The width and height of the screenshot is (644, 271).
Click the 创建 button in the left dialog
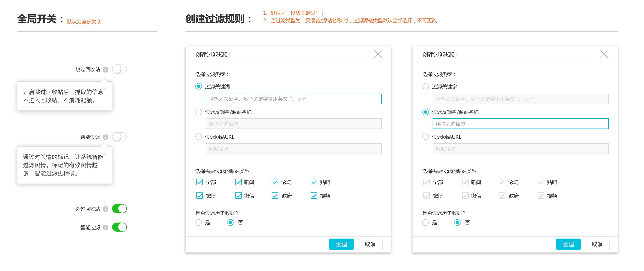pos(341,244)
